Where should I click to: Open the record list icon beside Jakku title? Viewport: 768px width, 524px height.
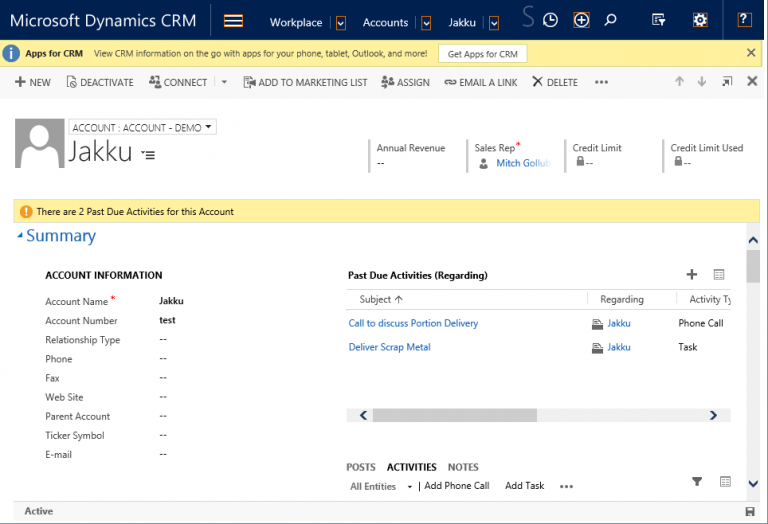coord(148,155)
